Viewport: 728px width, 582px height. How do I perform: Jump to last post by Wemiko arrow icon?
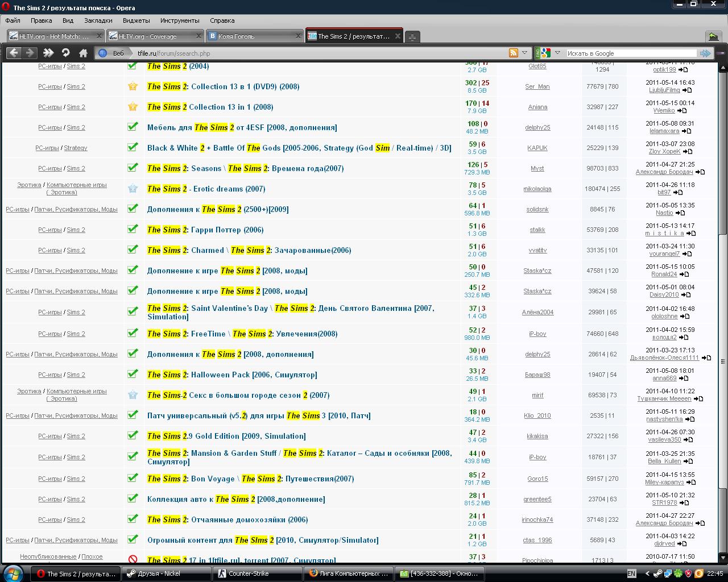point(681,111)
